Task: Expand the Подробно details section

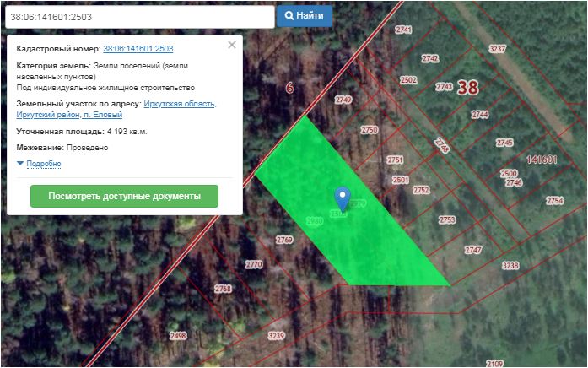Action: pos(44,164)
